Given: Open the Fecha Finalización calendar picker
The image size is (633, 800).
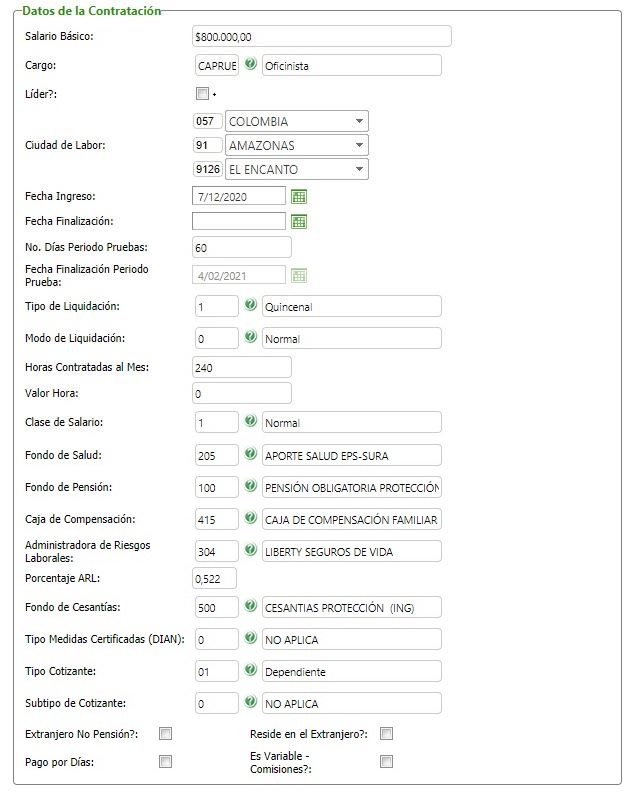Looking at the screenshot, I should 299,221.
